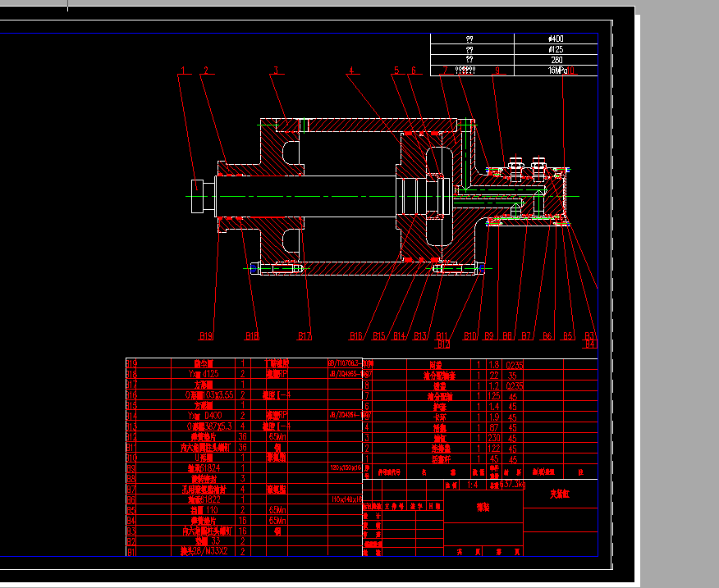
Task: Click the weight 22 in the parts list
Action: point(494,376)
